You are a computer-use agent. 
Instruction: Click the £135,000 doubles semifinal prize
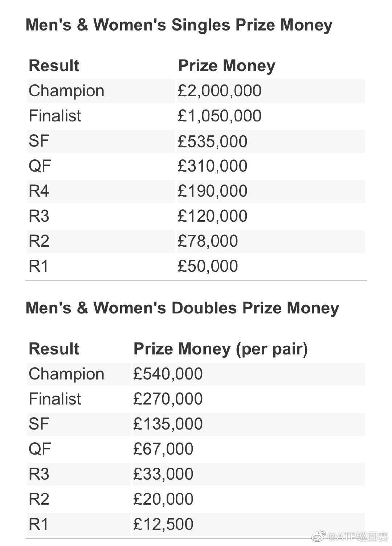point(168,424)
